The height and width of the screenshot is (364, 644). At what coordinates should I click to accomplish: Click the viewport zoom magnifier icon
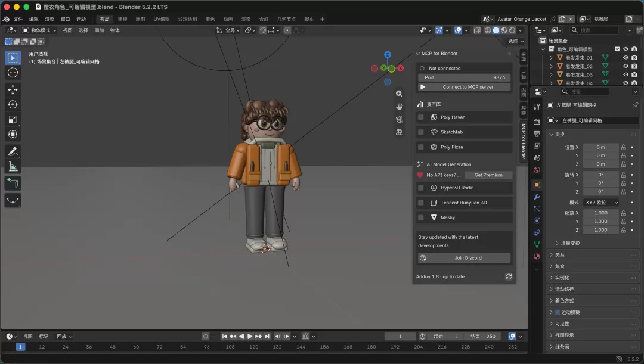click(399, 94)
